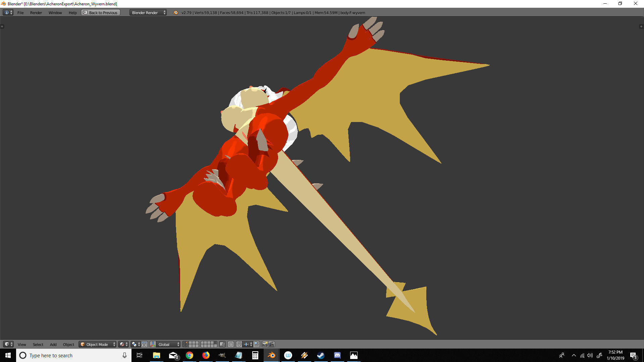
Task: Open Firefox from taskbar
Action: (x=206, y=355)
